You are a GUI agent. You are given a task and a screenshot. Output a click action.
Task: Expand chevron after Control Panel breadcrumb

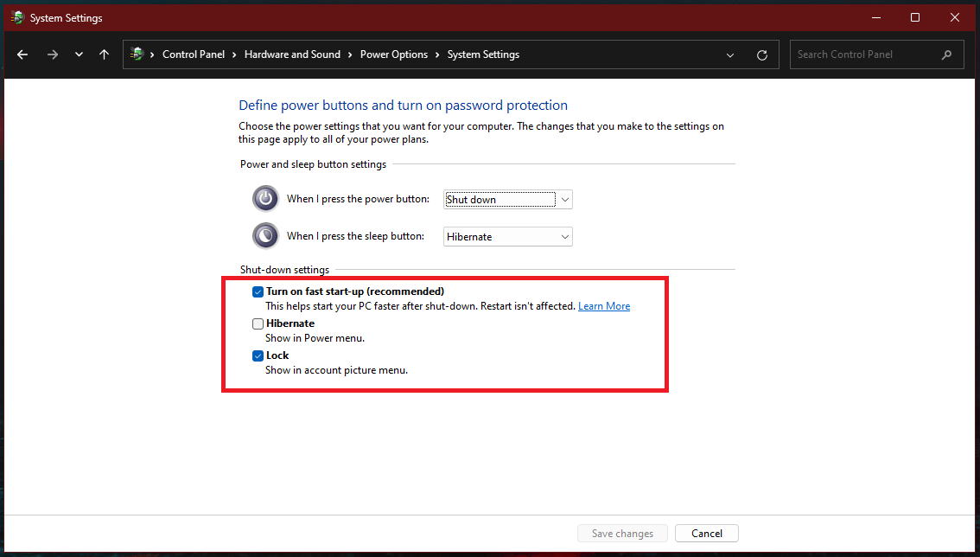[x=234, y=54]
